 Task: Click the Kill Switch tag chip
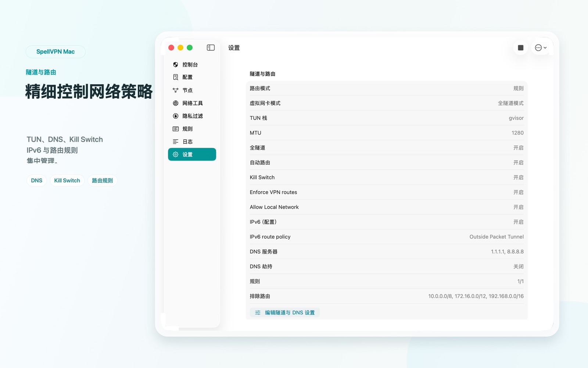click(x=67, y=180)
